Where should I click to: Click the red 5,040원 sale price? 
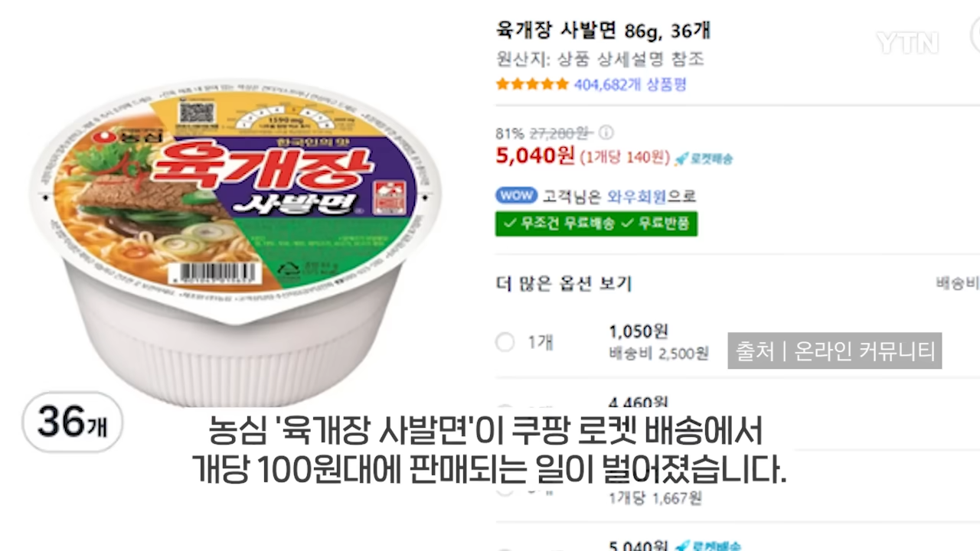(535, 156)
